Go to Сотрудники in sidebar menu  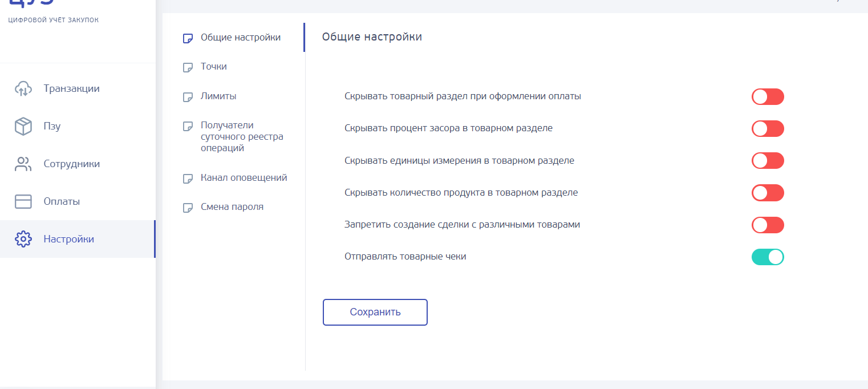point(71,164)
